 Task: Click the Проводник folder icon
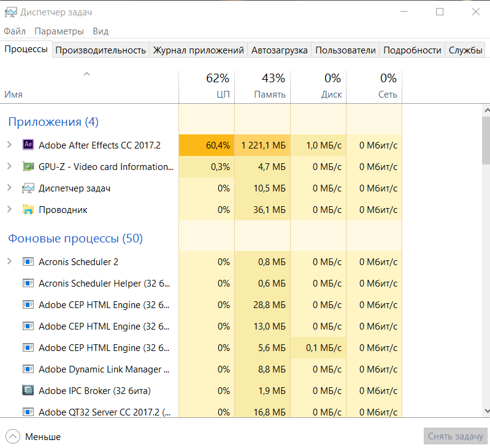(x=28, y=209)
